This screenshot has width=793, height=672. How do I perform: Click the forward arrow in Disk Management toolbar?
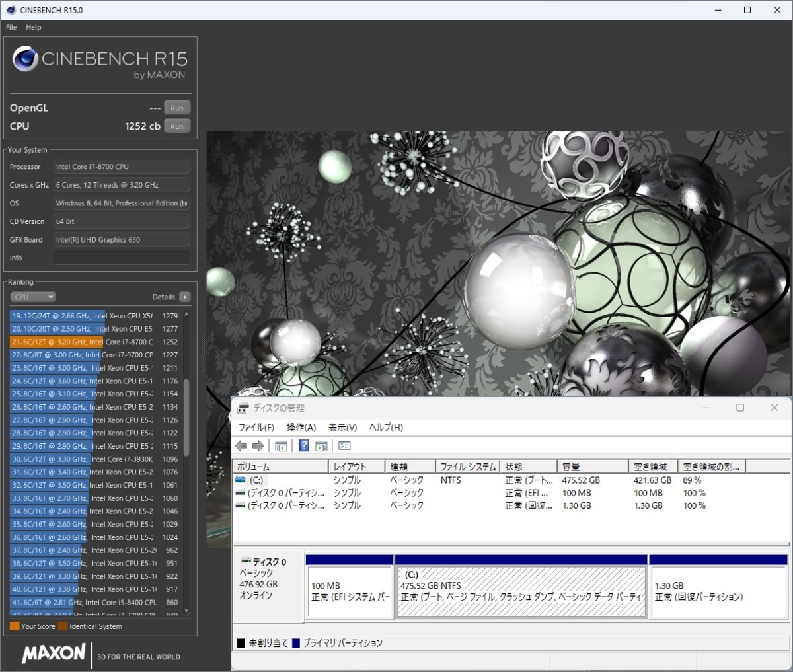(x=258, y=446)
